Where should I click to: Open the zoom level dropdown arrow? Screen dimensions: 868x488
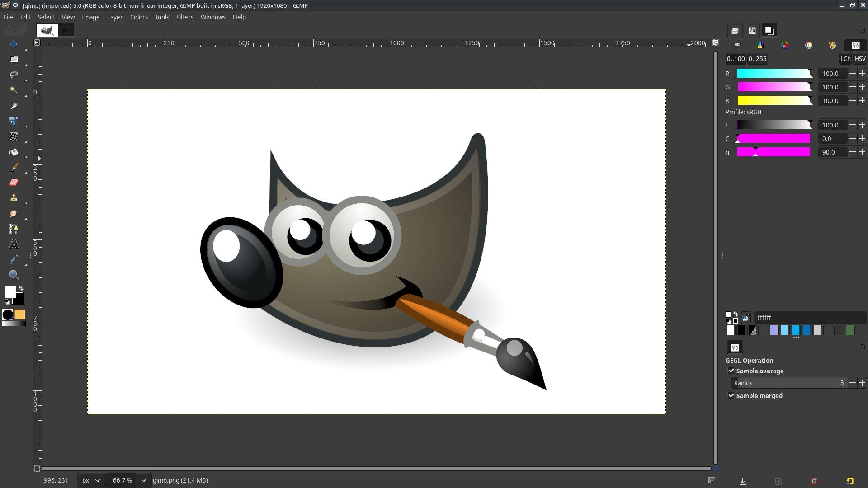point(144,480)
